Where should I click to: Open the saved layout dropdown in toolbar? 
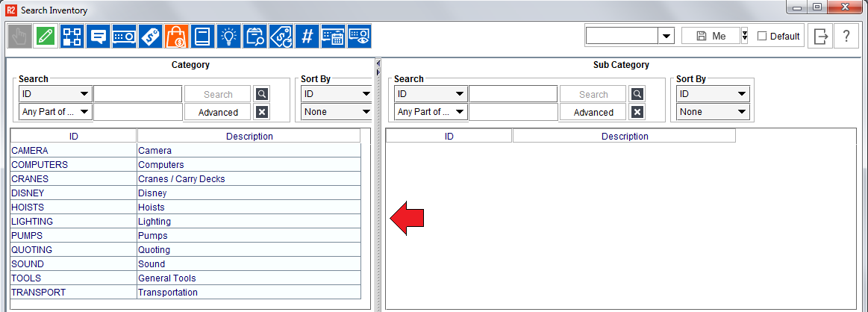(666, 36)
